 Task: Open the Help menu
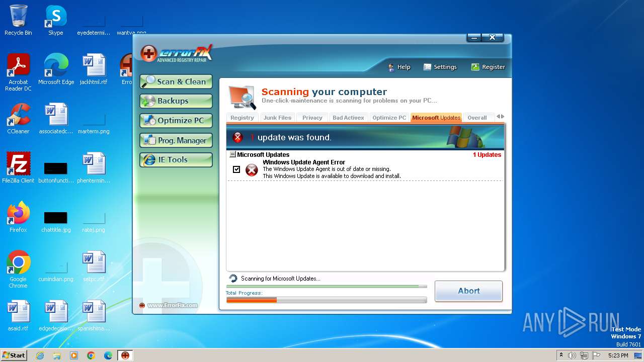click(x=399, y=67)
